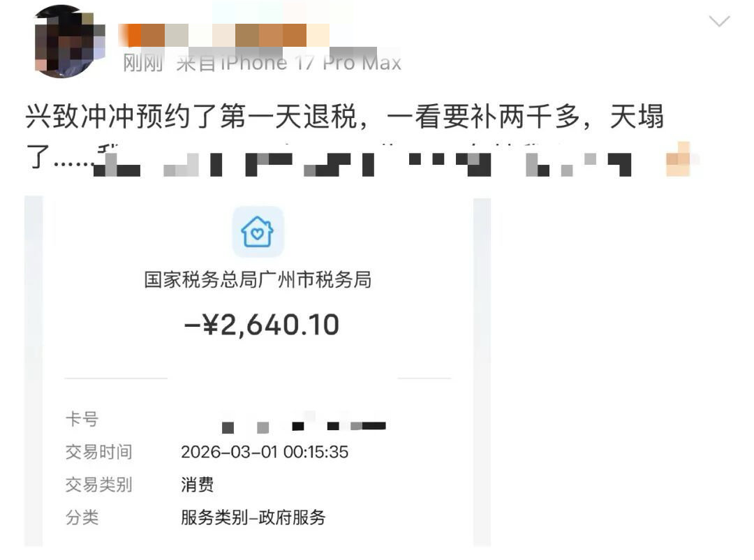Select the 服务类别-政府服务 category value
The height and width of the screenshot is (560, 754).
coord(253,517)
